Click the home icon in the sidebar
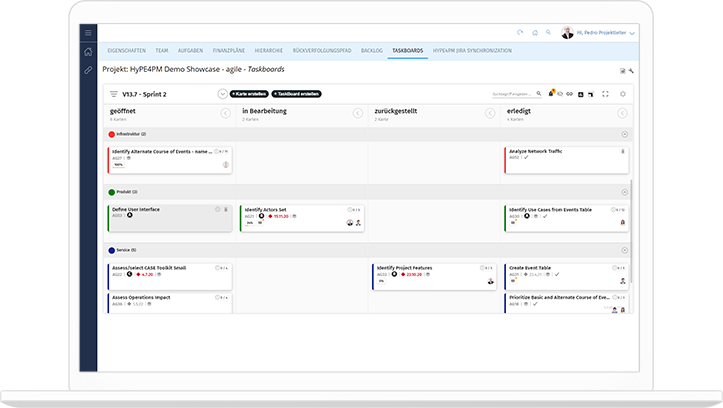The width and height of the screenshot is (723, 408). coord(88,52)
